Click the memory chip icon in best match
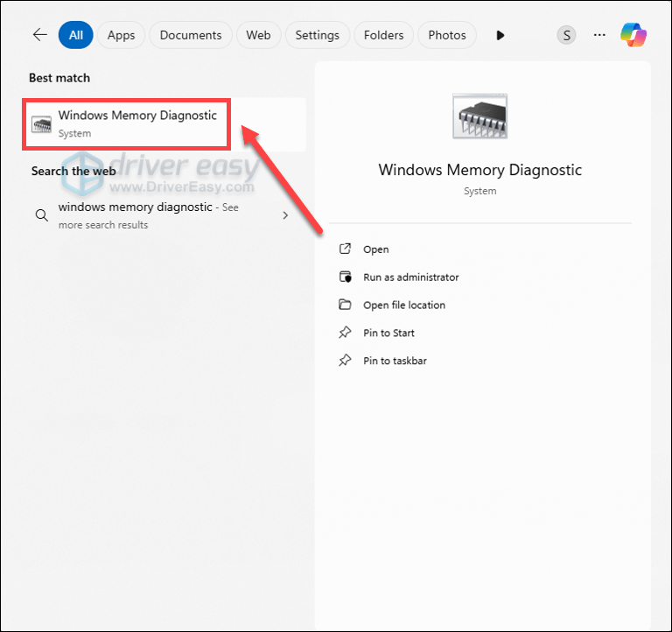 (41, 124)
